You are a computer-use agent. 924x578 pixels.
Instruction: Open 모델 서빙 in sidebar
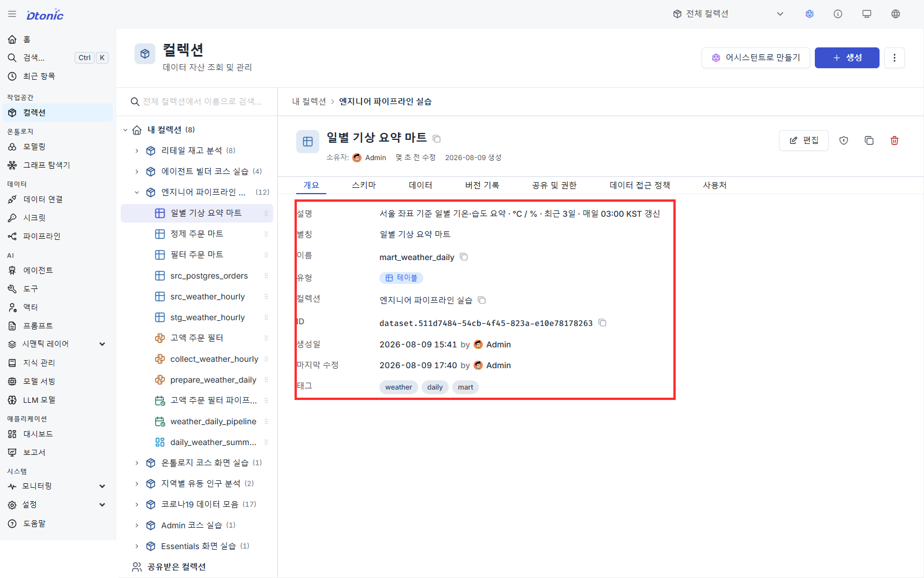point(58,381)
